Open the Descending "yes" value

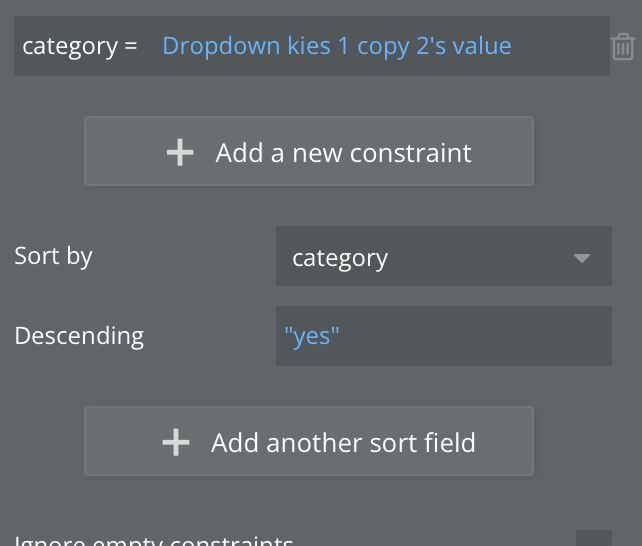point(312,336)
